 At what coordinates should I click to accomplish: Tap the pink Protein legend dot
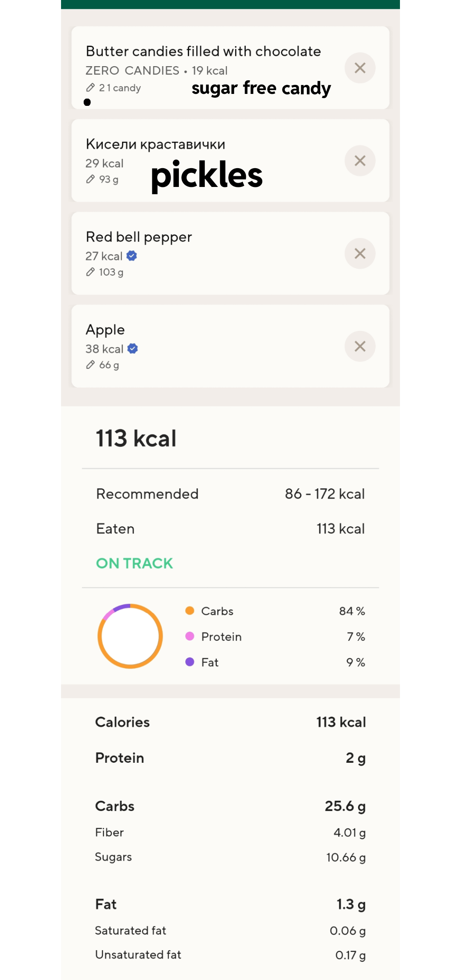click(190, 636)
